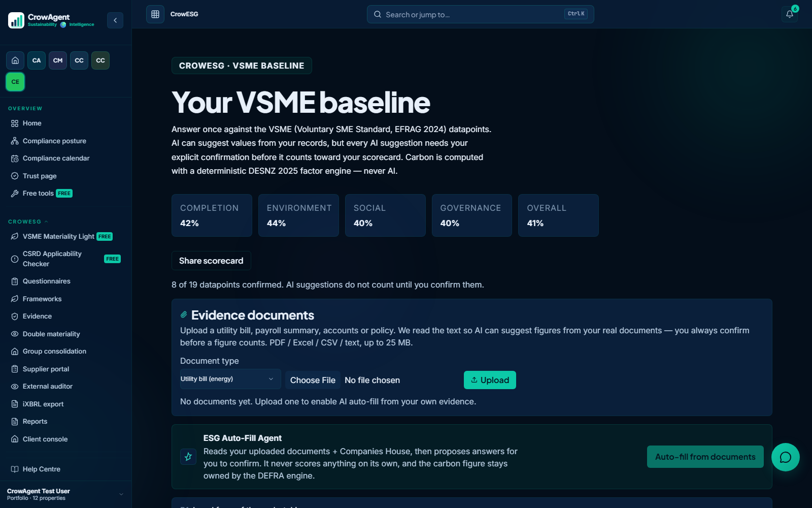Click Choose File for evidence upload
Screen dimensions: 812x508
[x=313, y=380]
